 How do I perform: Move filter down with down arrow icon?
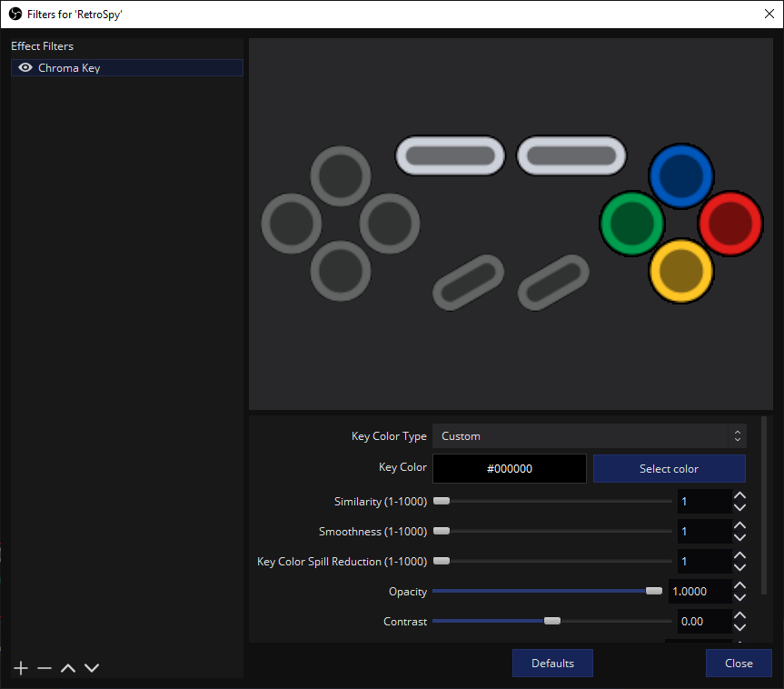click(92, 668)
